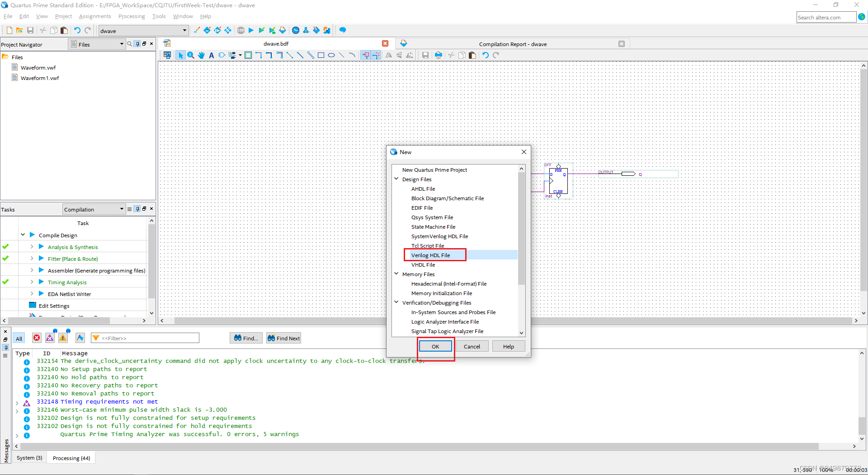Expand the Analysis & Synthesis task
Image resolution: width=868 pixels, height=475 pixels.
pyautogui.click(x=32, y=247)
